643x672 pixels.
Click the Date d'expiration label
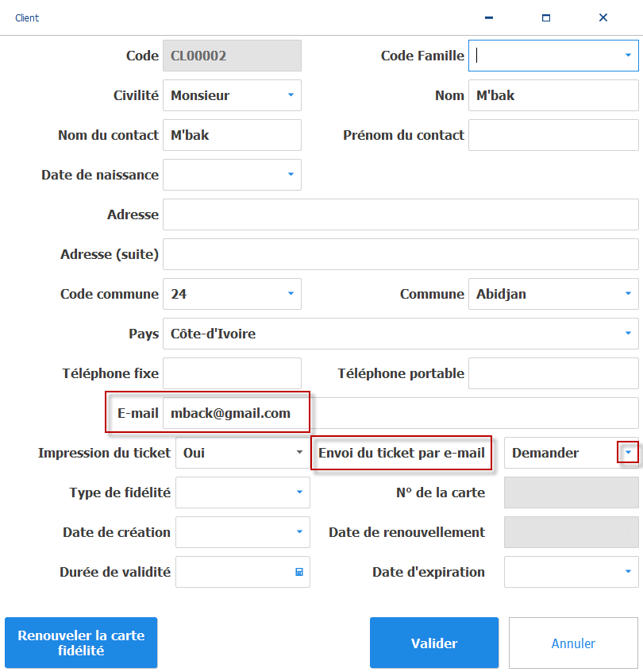(429, 572)
